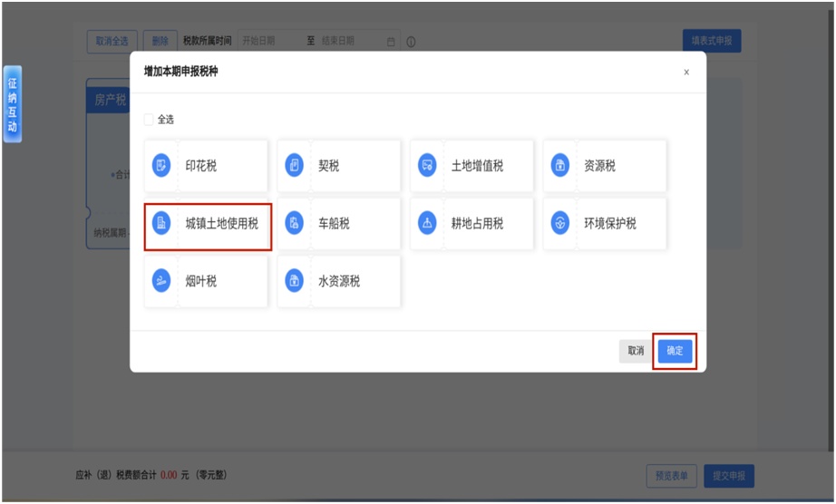Tick the 全选 select-all checkbox
836x504 pixels.
point(149,119)
